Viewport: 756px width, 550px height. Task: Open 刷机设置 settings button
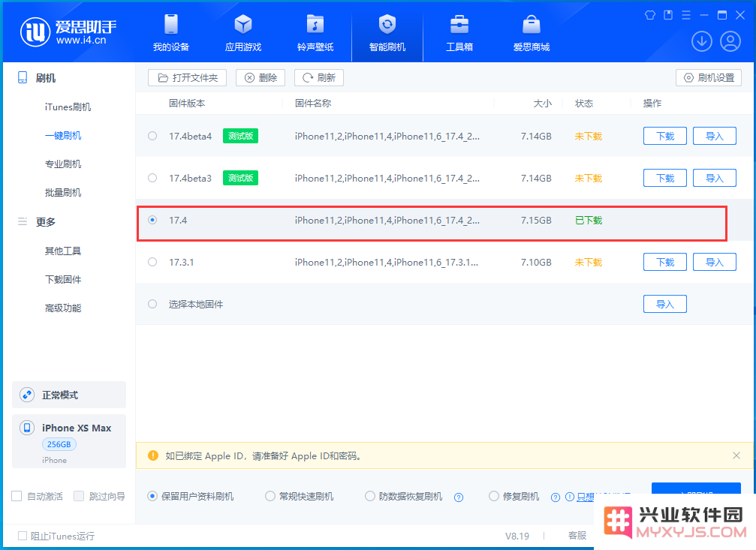(x=709, y=77)
